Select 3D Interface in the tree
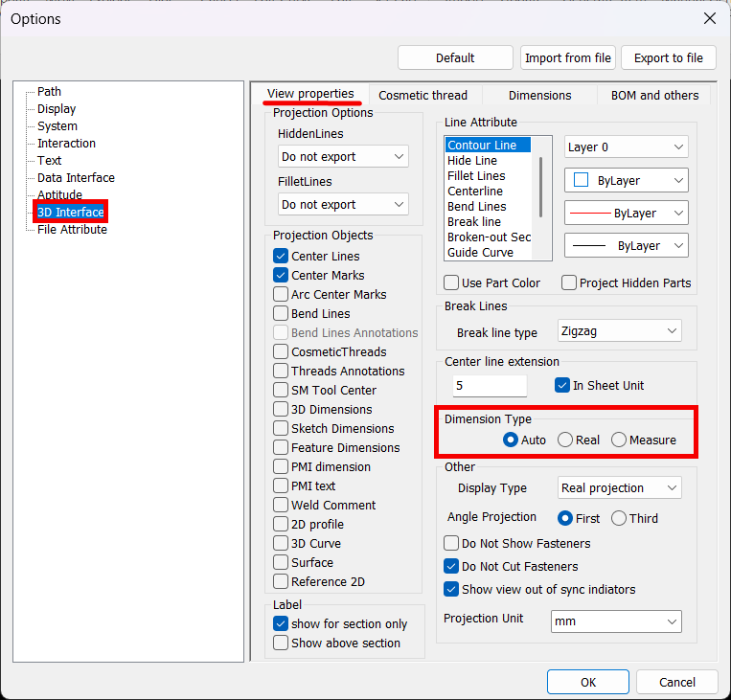Image resolution: width=731 pixels, height=700 pixels. 70,212
